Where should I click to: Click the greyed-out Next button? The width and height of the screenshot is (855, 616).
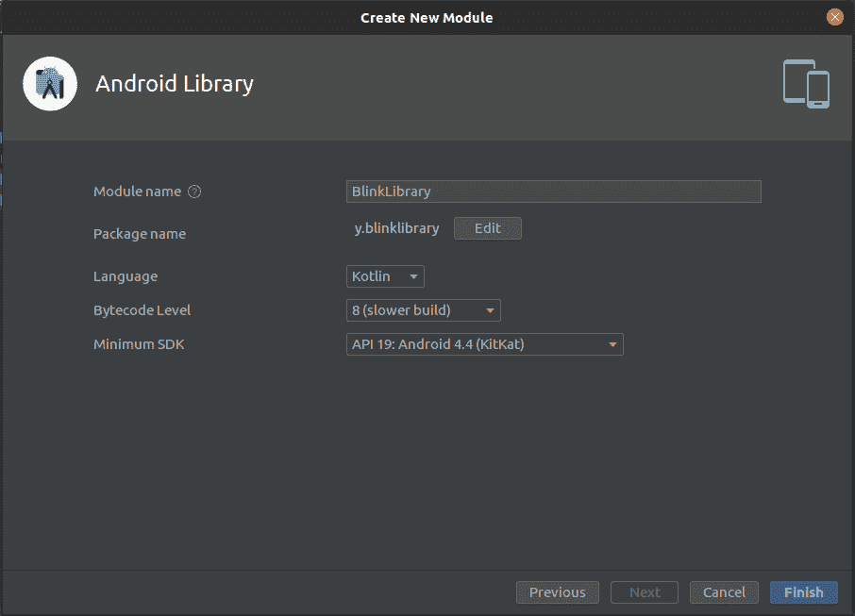point(645,592)
